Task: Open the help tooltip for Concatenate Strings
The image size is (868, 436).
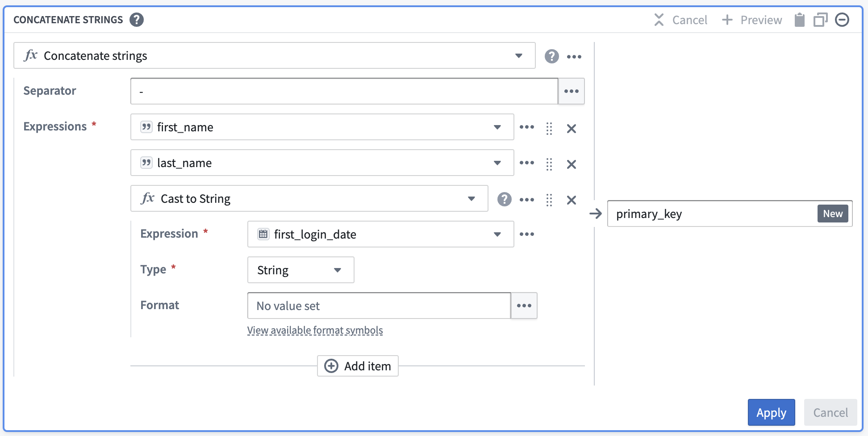Action: coord(137,19)
